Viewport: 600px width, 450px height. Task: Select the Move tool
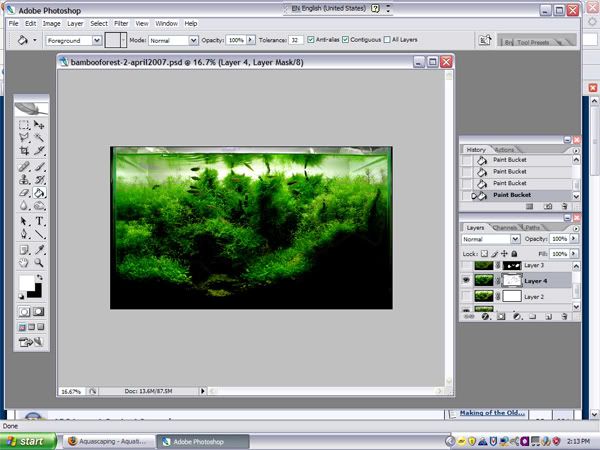(x=39, y=125)
